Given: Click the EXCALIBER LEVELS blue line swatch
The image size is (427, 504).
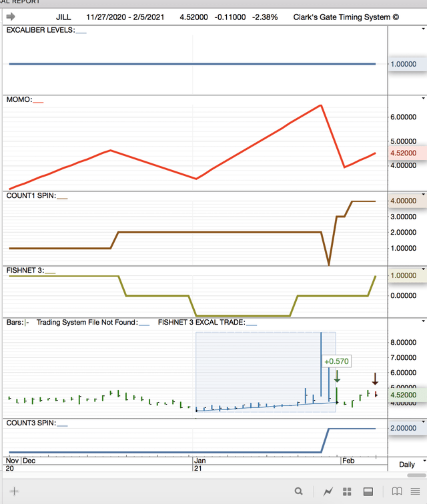Looking at the screenshot, I should pos(81,33).
